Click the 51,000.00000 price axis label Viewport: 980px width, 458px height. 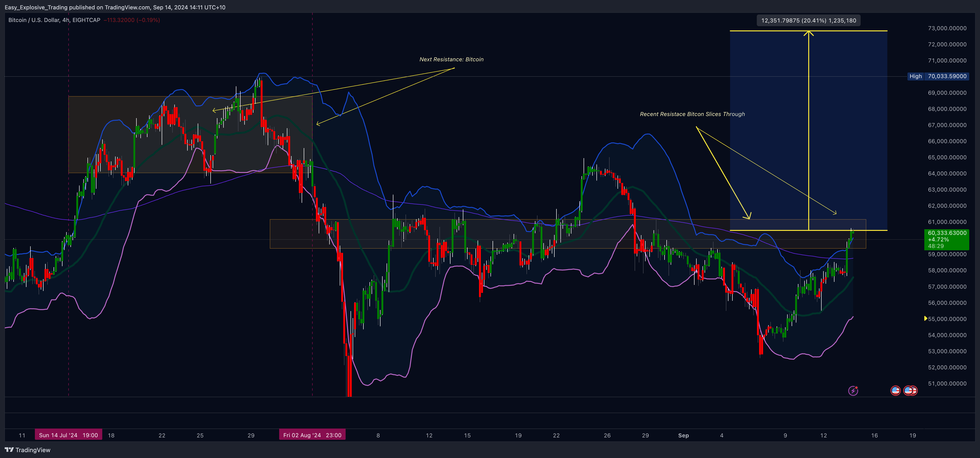[x=947, y=384]
